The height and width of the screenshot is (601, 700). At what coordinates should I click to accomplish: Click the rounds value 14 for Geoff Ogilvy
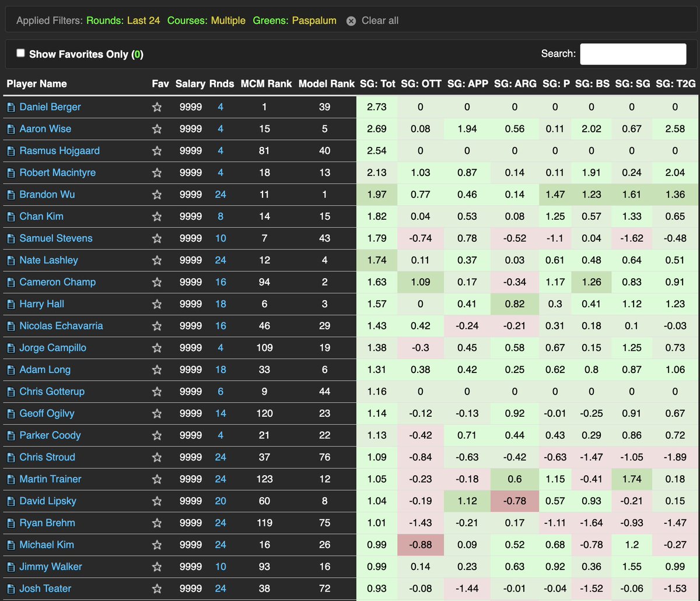(x=220, y=414)
